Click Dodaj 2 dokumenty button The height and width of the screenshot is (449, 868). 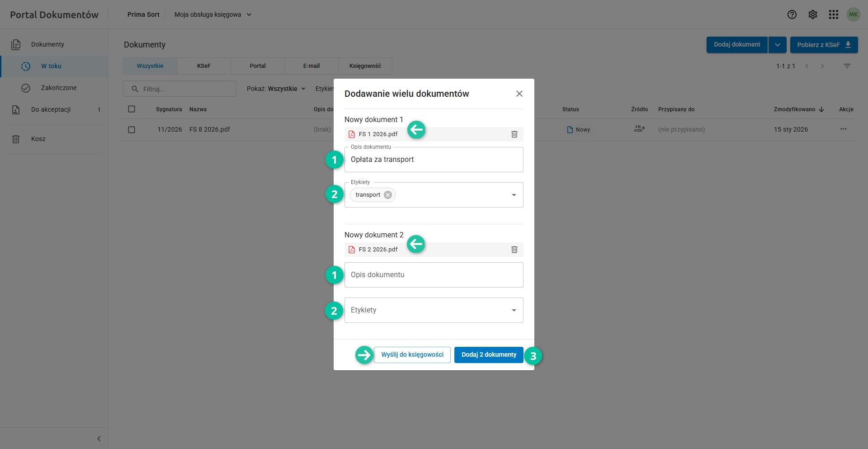[488, 355]
